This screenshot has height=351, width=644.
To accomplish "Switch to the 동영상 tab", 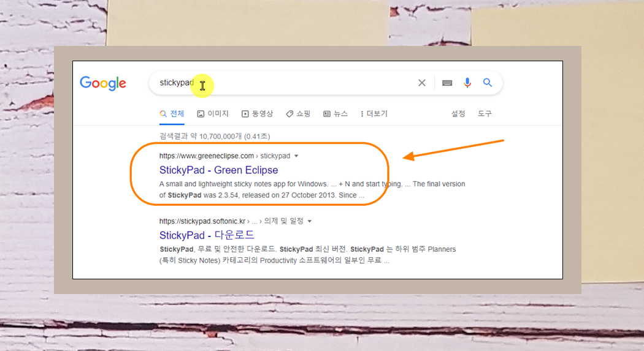I will (x=257, y=114).
